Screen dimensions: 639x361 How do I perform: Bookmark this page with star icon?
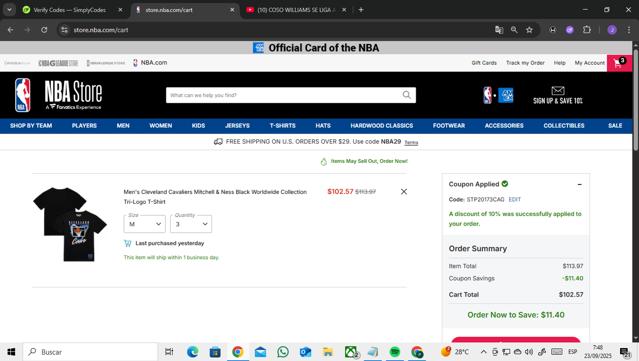click(529, 30)
